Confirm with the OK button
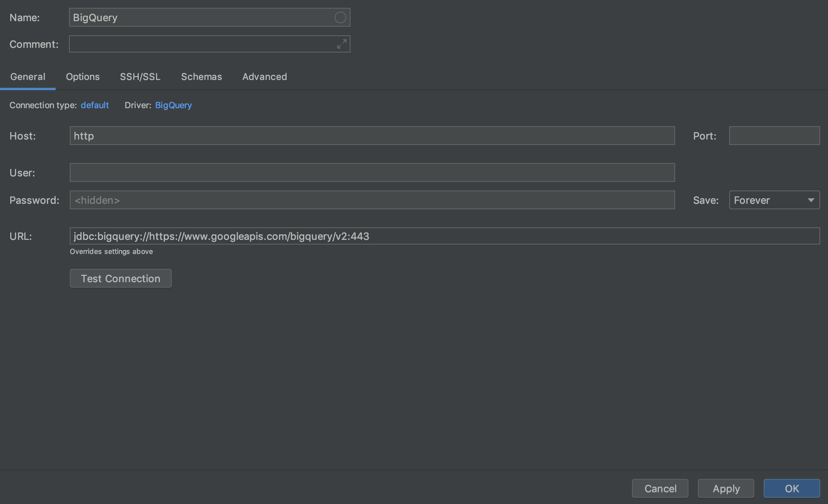The width and height of the screenshot is (828, 504). tap(792, 488)
